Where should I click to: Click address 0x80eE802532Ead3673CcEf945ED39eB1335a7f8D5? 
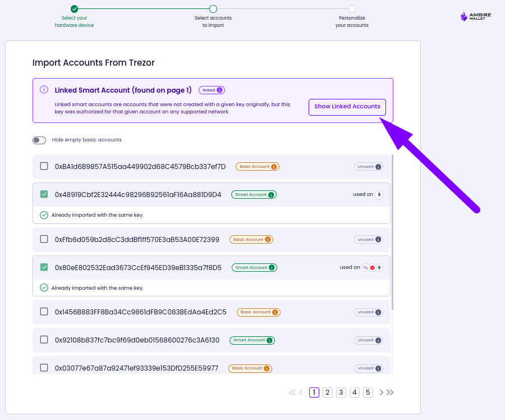point(138,267)
